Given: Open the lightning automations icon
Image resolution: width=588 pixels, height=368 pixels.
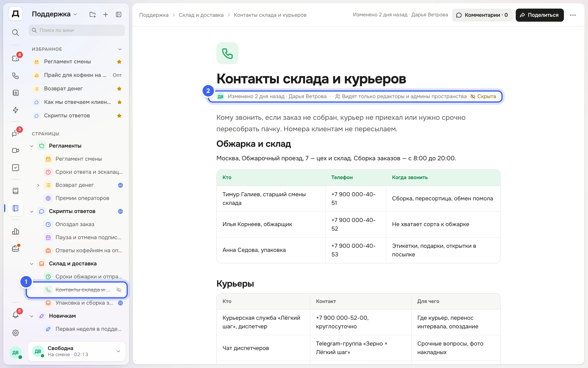Looking at the screenshot, I should [16, 110].
